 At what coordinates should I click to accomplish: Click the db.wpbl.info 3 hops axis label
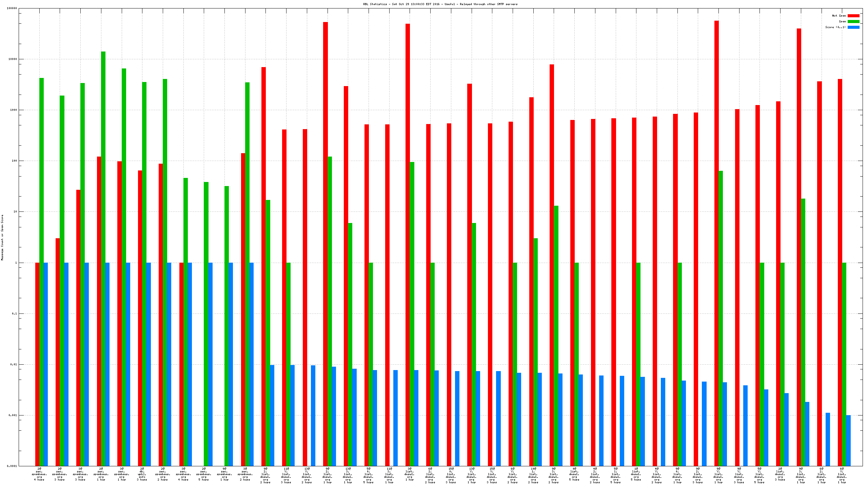(x=142, y=474)
